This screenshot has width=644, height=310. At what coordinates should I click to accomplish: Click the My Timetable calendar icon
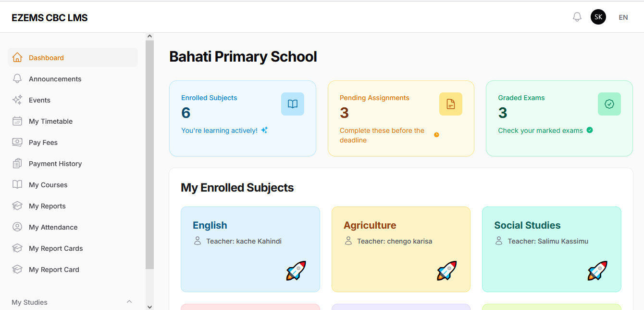pos(17,121)
